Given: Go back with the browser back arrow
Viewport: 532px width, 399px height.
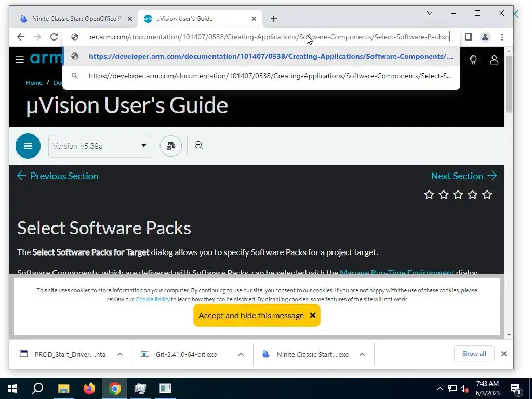Looking at the screenshot, I should click(21, 37).
